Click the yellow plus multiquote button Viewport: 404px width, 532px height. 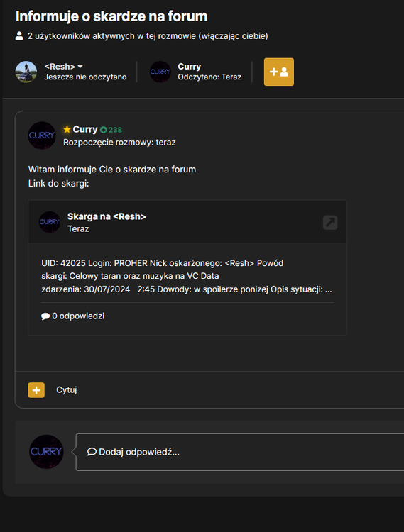(x=36, y=390)
